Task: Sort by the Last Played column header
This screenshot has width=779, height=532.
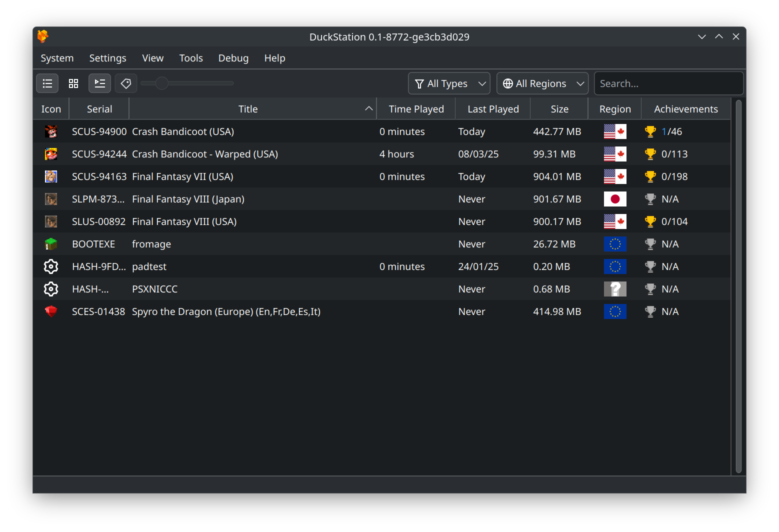Action: click(493, 109)
